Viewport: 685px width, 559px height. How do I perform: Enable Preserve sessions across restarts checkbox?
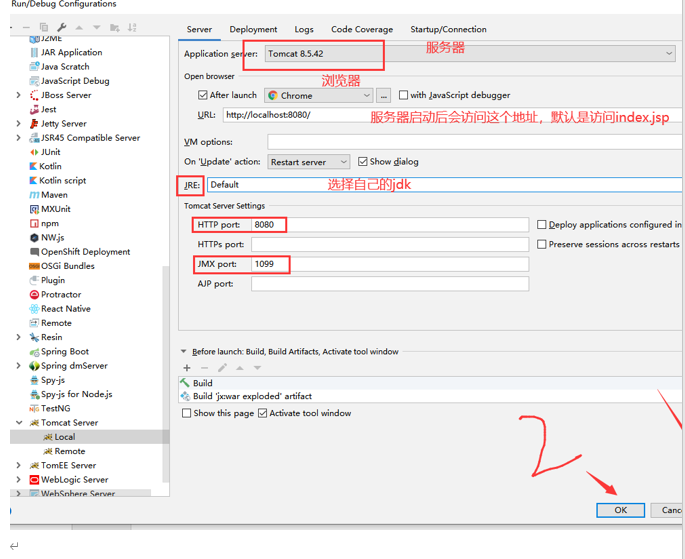(542, 244)
